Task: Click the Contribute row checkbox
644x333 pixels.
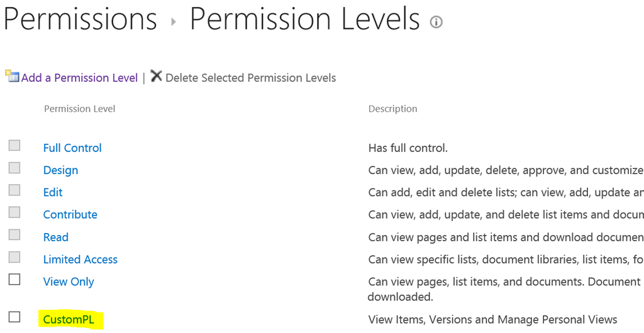Action: click(14, 212)
